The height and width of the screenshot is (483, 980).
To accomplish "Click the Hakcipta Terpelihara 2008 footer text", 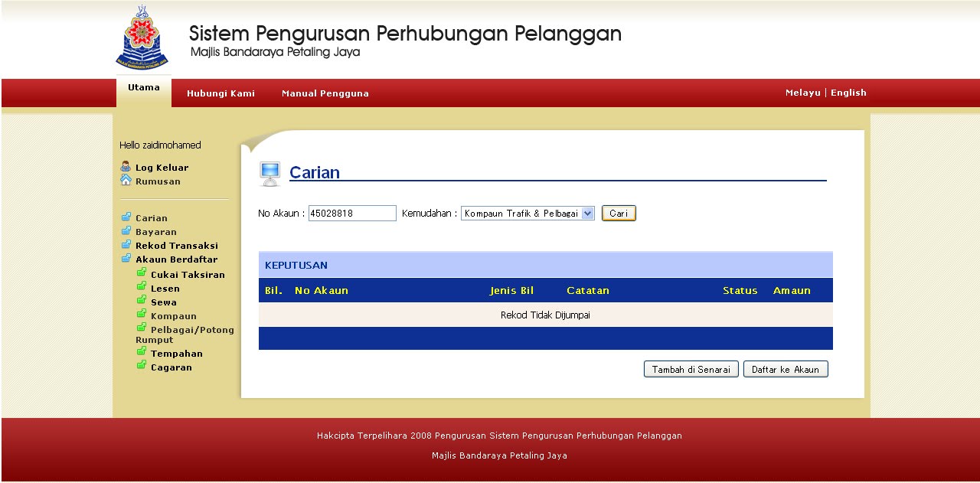I will [x=499, y=436].
